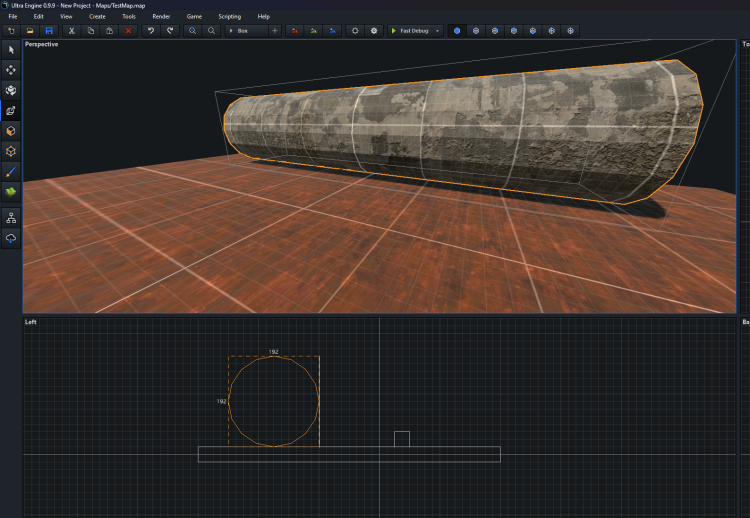Select the paint brush tool
Screen dimensions: 750x518
tap(11, 171)
